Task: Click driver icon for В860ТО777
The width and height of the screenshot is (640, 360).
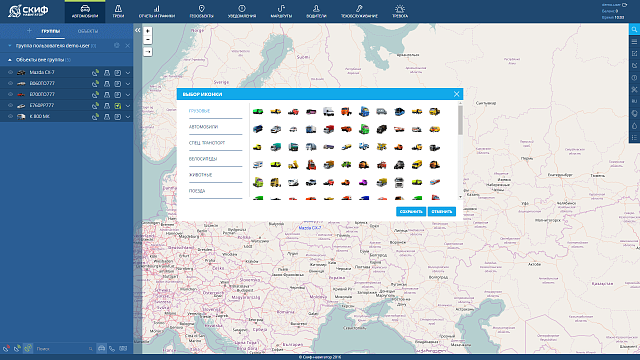Action: 107,84
